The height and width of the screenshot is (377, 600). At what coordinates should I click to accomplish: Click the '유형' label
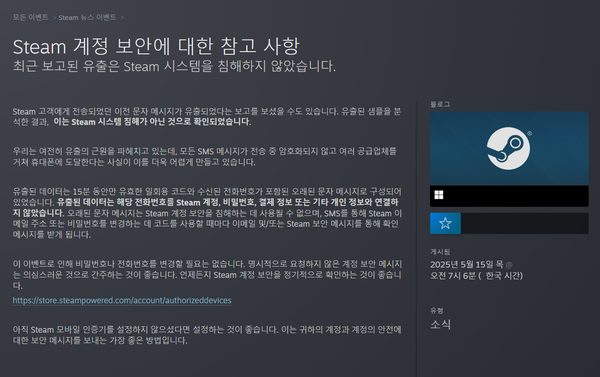[x=437, y=310]
